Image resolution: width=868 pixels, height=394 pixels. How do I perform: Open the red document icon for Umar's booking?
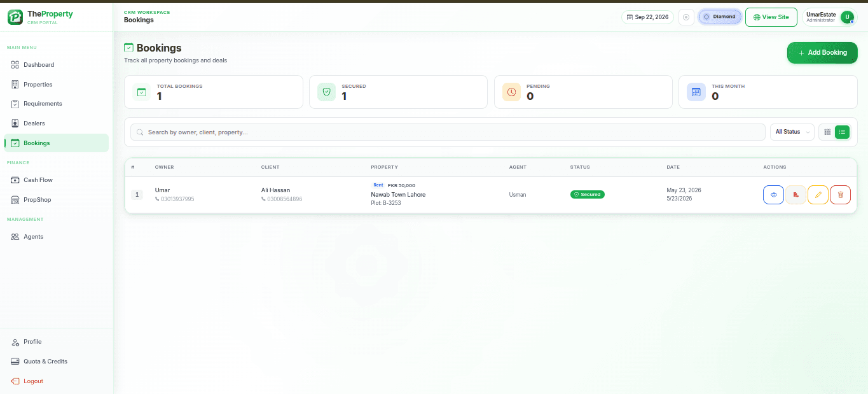[796, 195]
